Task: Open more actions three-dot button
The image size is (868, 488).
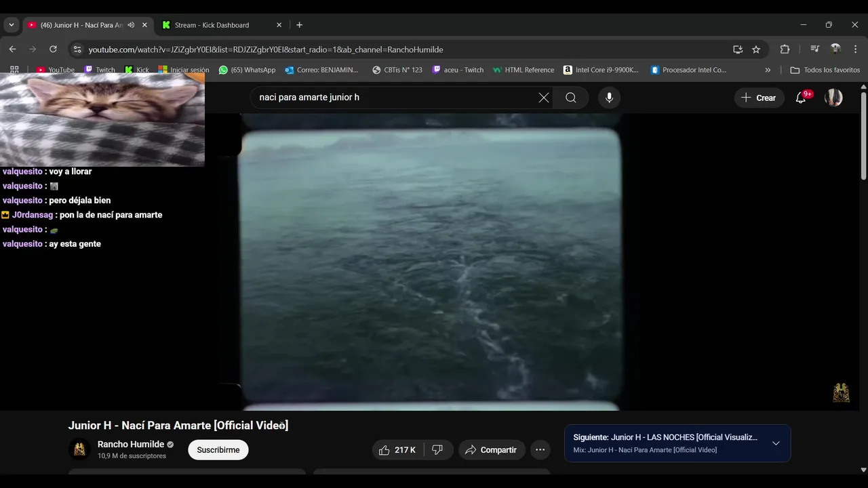Action: tap(540, 450)
